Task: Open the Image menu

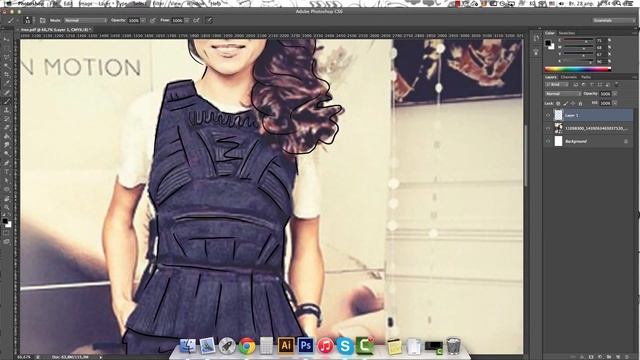Action: pyautogui.click(x=85, y=4)
